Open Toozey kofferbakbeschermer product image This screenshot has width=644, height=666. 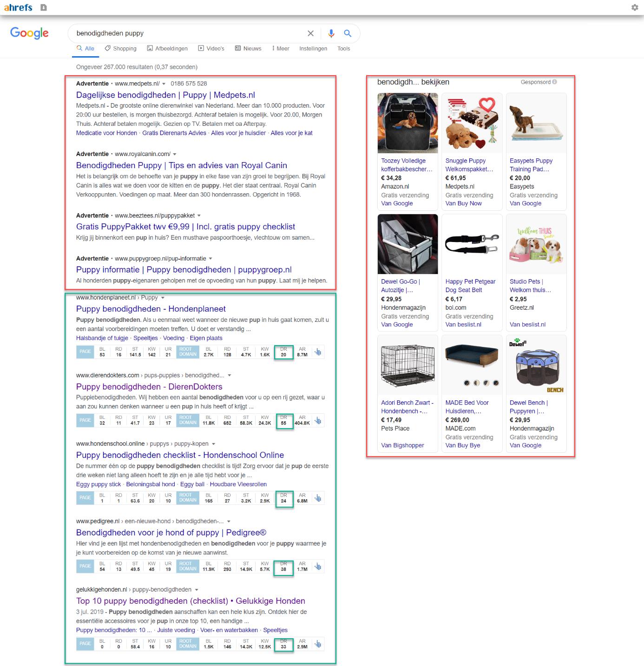pos(407,123)
